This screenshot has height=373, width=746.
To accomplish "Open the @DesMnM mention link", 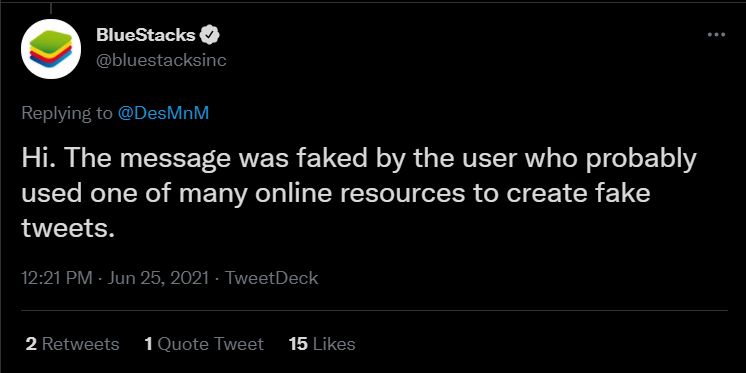I will [x=163, y=113].
